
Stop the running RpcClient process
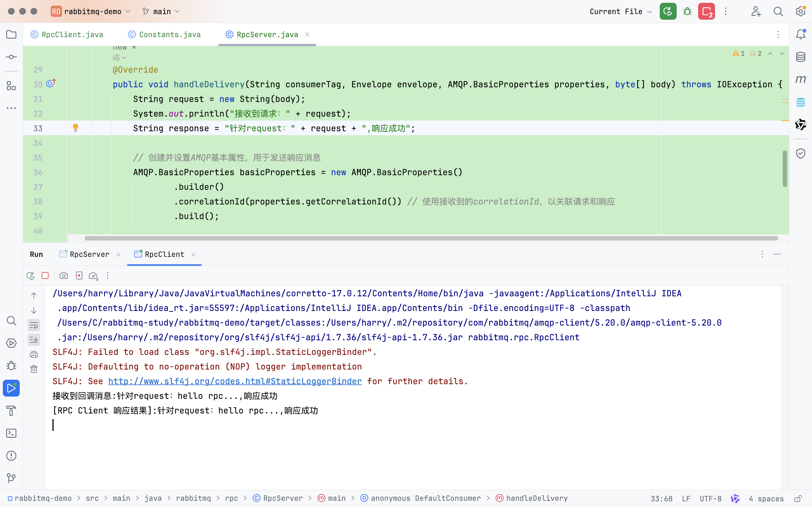pos(45,276)
